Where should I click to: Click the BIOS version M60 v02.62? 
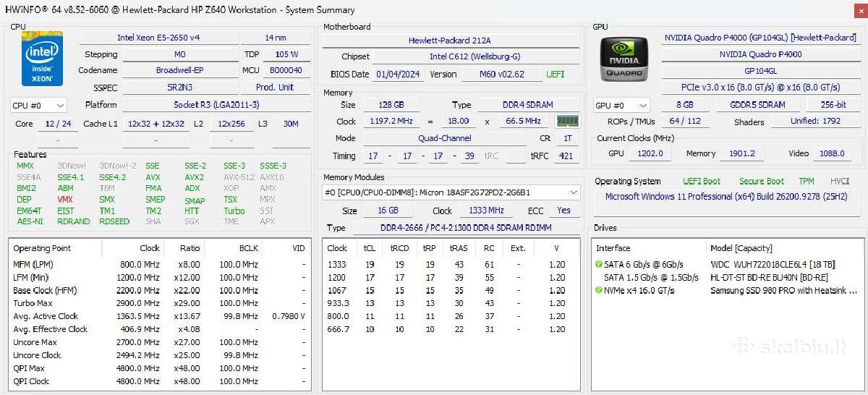click(x=501, y=74)
